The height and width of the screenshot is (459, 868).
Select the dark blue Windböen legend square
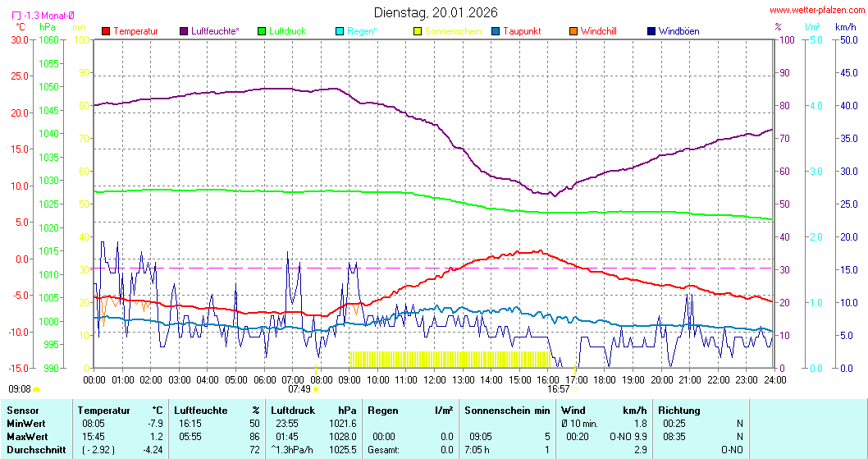651,31
